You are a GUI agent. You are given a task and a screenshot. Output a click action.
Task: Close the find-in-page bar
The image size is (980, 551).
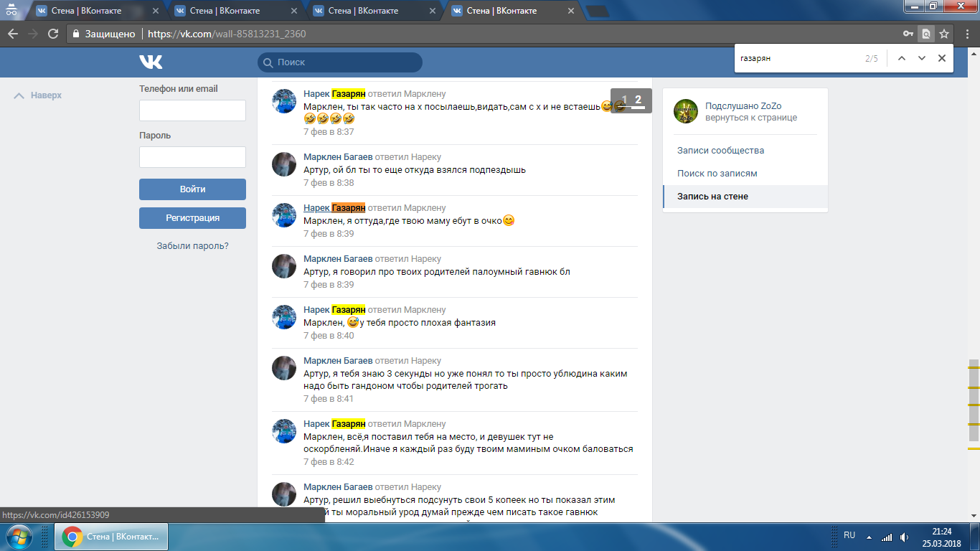pyautogui.click(x=942, y=58)
